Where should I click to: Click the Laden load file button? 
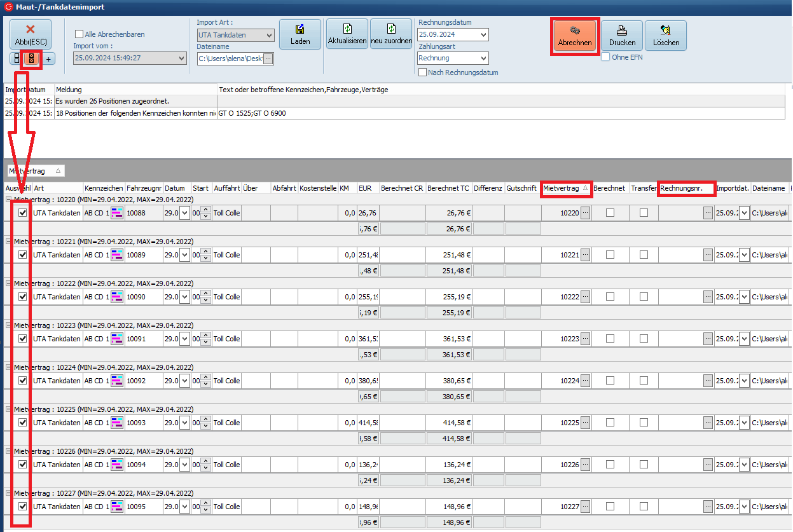300,35
